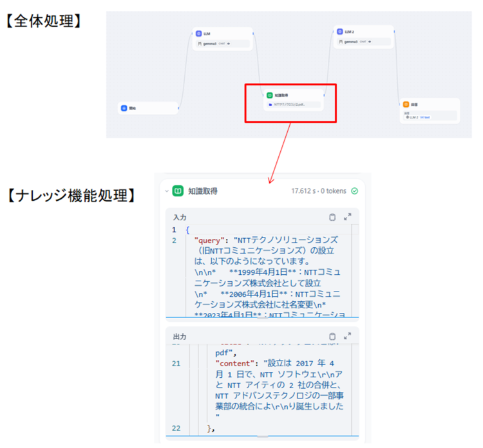Click the 知識取得 node's output connector handle
This screenshot has width=483, height=448.
(325, 95)
